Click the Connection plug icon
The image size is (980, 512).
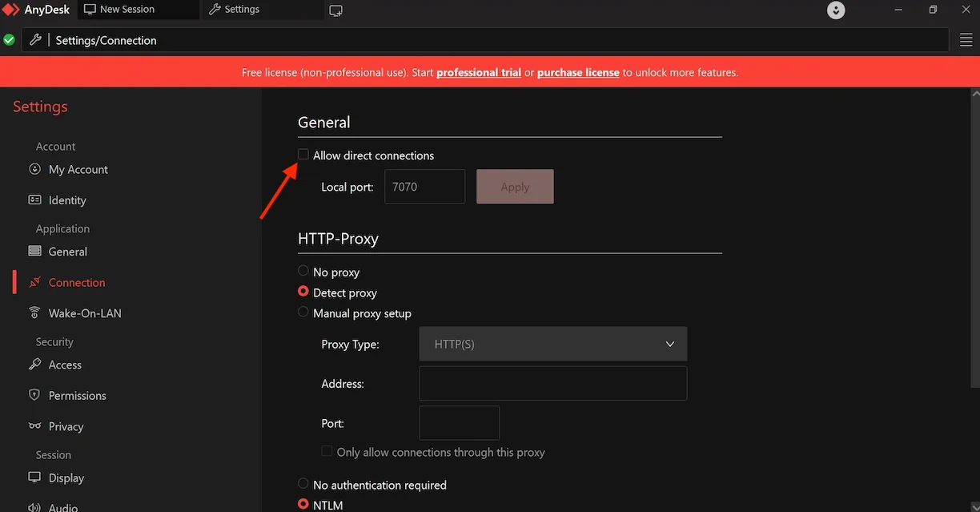coord(34,282)
